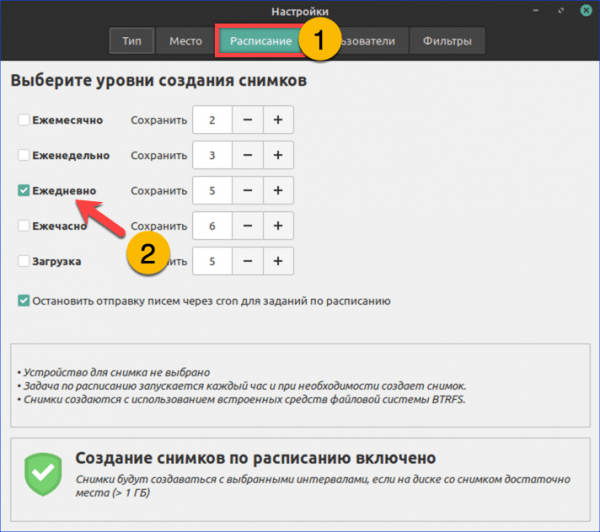Viewport: 600px width, 532px height.
Task: Minimize the Настройки window
Action: click(536, 11)
